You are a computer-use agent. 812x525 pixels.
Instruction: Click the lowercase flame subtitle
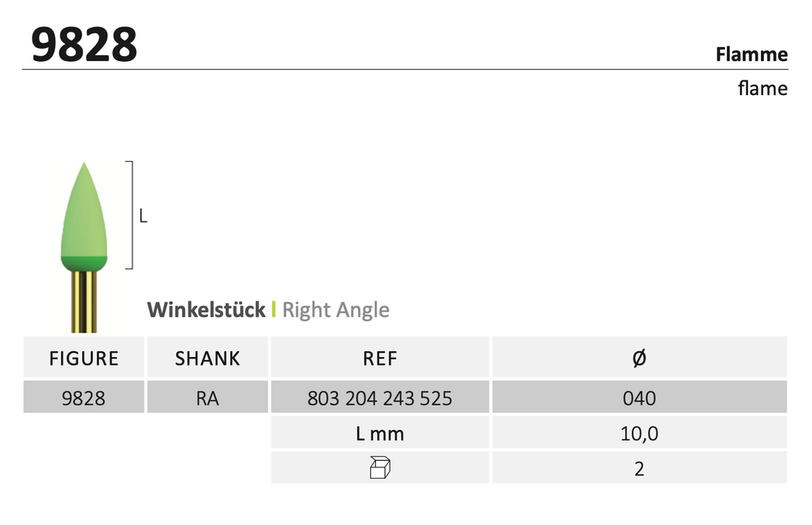tap(762, 88)
